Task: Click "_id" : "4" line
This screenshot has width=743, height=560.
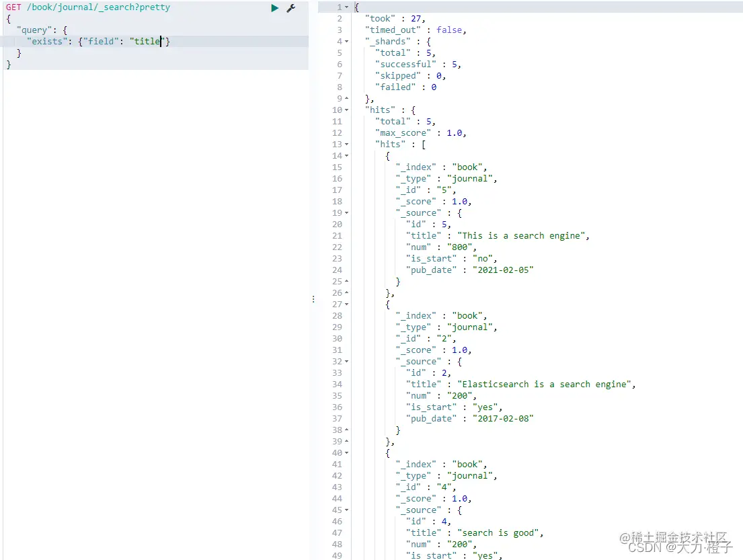Action: click(x=426, y=487)
